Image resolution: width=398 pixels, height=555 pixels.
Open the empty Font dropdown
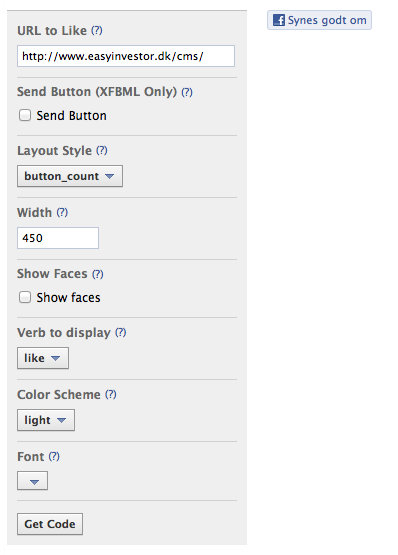pyautogui.click(x=32, y=481)
